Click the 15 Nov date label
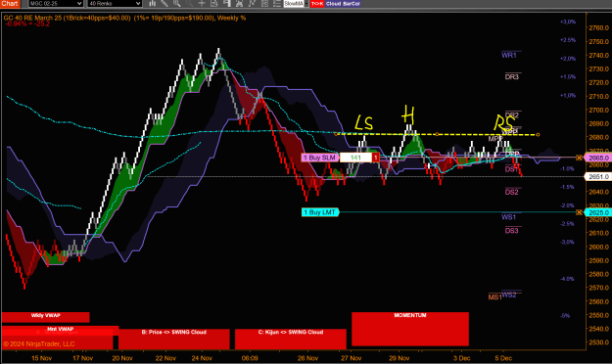This screenshot has height=364, width=612. click(x=41, y=358)
